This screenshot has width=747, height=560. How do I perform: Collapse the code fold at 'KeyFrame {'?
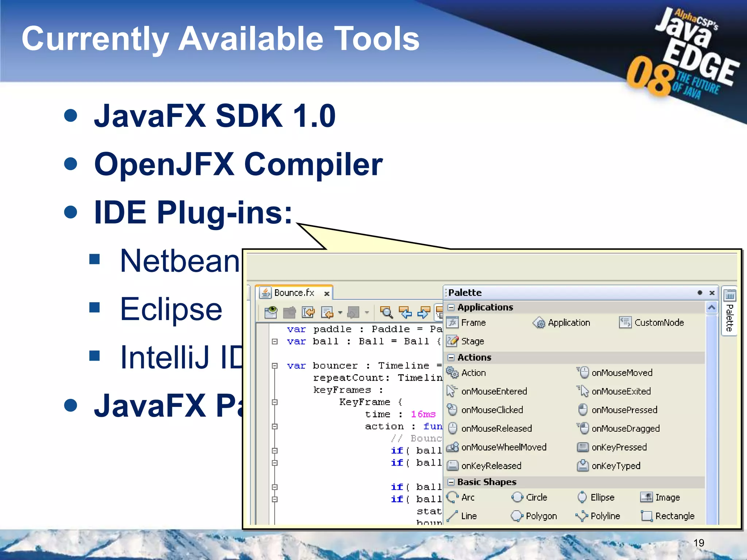pos(275,402)
